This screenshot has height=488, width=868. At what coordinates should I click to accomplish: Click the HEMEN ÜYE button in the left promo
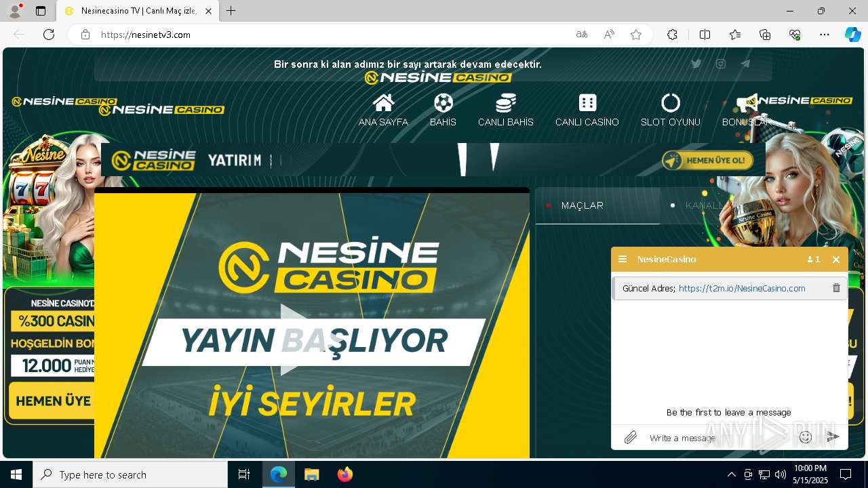point(53,401)
